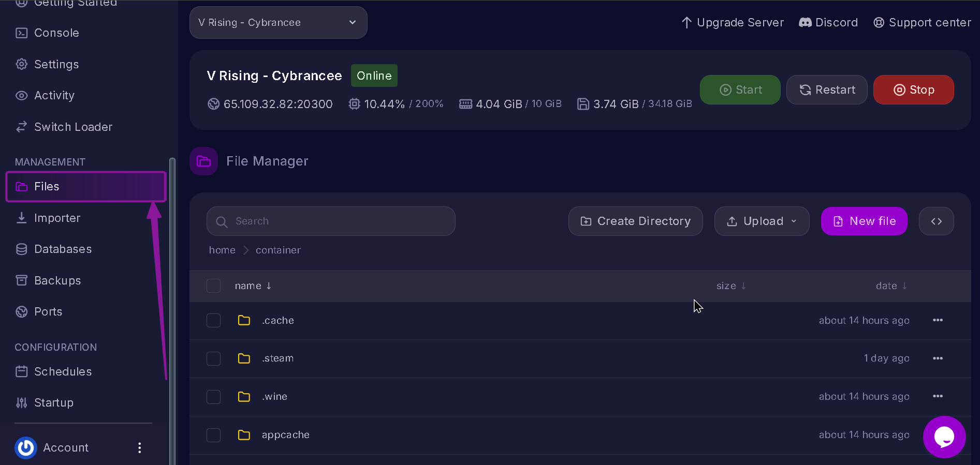Click the .steam folder icon
The image size is (980, 465).
pyautogui.click(x=244, y=358)
